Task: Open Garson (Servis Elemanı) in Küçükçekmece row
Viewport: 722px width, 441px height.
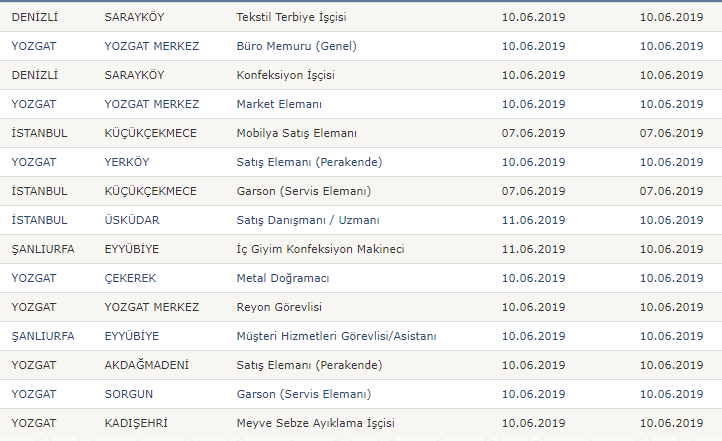Action: coord(304,191)
